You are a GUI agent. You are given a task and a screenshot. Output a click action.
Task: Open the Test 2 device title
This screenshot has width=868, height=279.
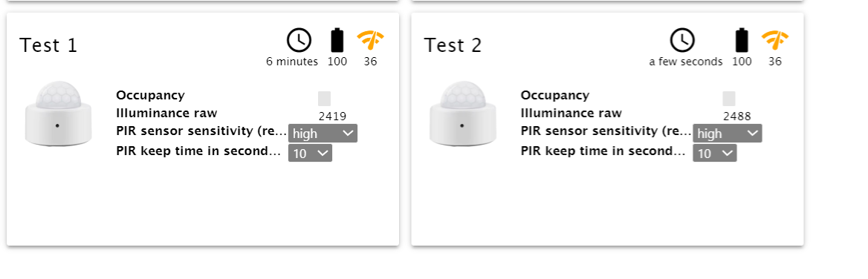453,45
